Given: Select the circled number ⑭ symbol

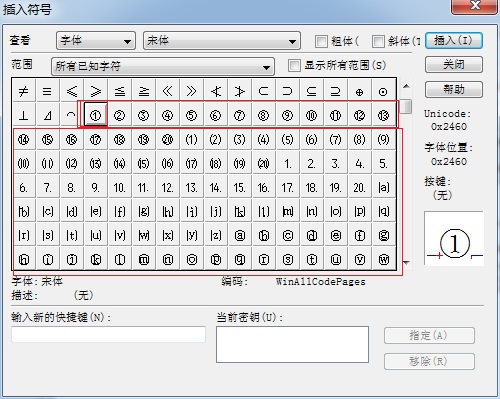Looking at the screenshot, I should click(x=24, y=139).
